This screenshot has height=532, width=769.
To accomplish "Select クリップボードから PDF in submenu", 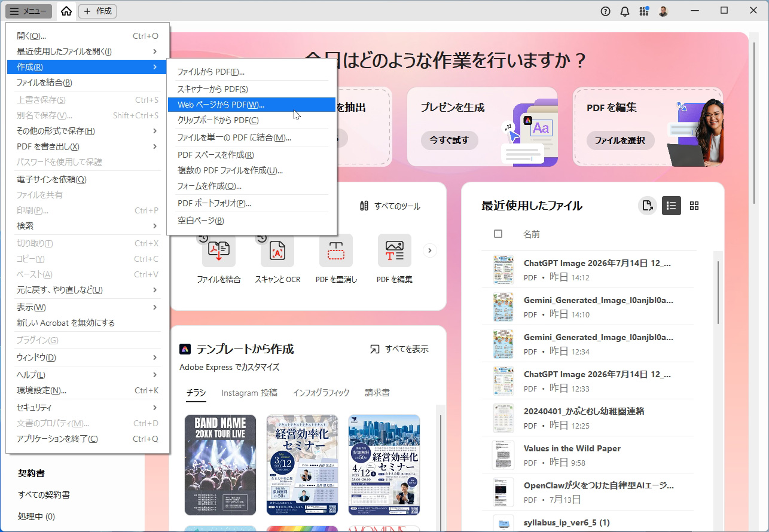I will coord(252,120).
